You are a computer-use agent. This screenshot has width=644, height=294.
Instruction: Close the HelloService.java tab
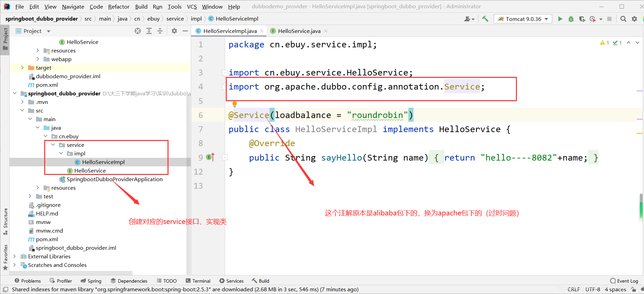[326, 31]
